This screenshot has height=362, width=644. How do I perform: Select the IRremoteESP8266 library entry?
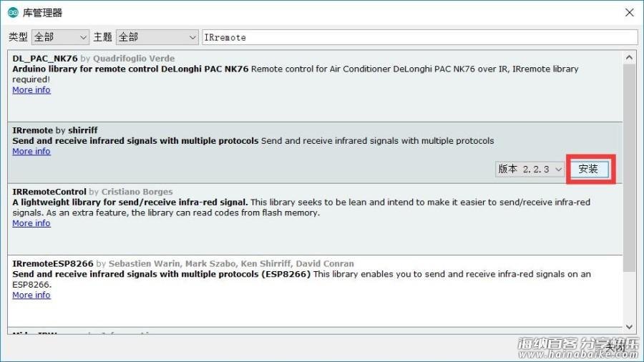(x=315, y=291)
